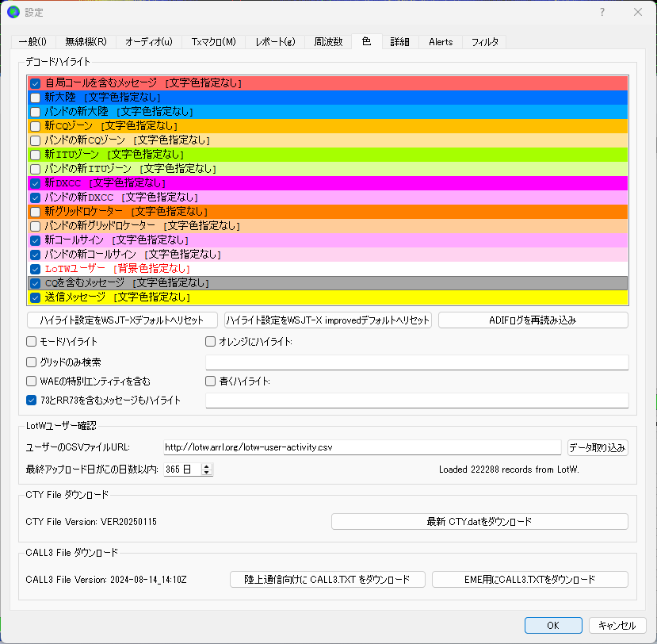Image resolution: width=657 pixels, height=644 pixels.
Task: Click the WSJT-X globe app icon
Action: tap(13, 12)
